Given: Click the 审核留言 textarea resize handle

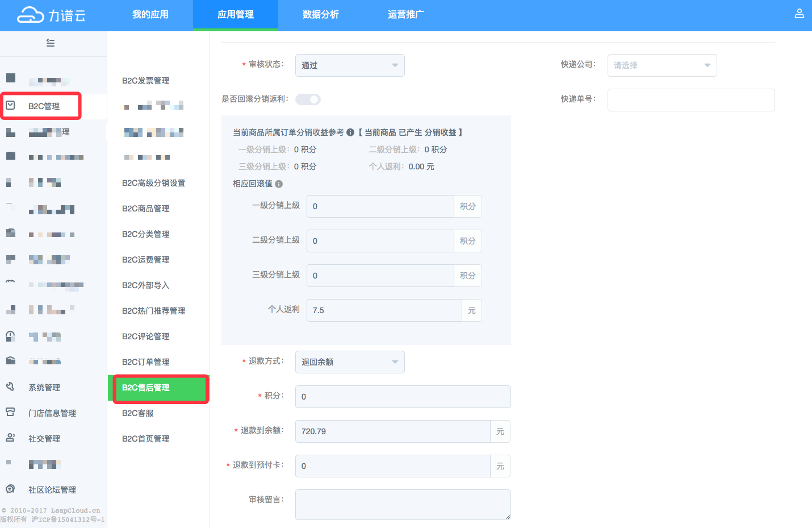Looking at the screenshot, I should [508, 517].
